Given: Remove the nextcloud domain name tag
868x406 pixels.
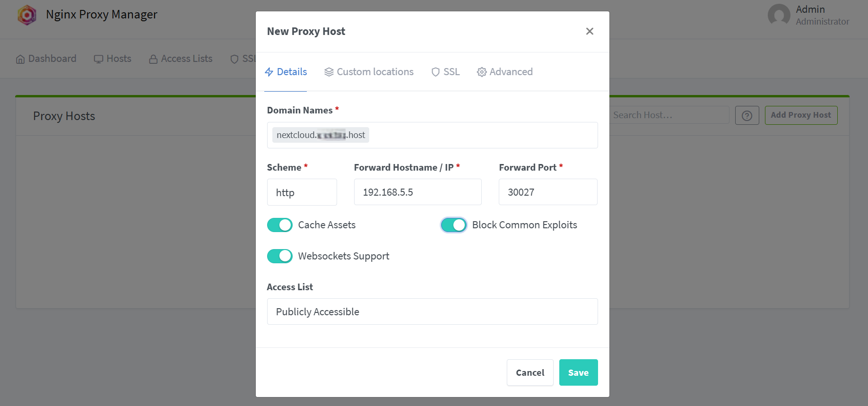Looking at the screenshot, I should pos(320,135).
